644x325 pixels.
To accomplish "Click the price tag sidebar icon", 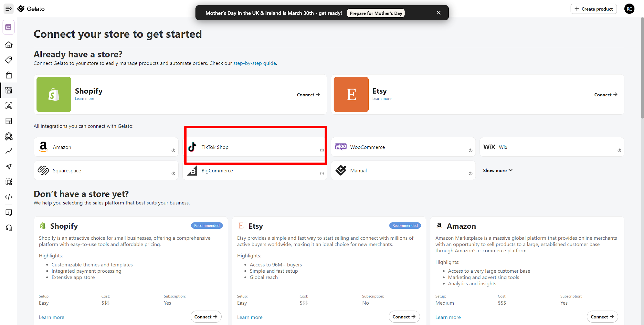I will pos(9,60).
